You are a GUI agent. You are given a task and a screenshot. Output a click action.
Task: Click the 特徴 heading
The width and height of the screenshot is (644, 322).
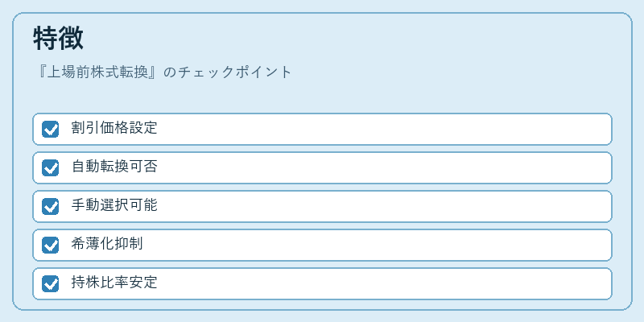click(58, 38)
